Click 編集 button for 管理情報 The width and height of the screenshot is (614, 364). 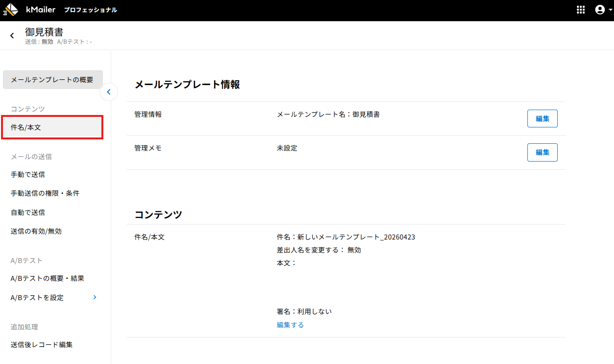542,118
